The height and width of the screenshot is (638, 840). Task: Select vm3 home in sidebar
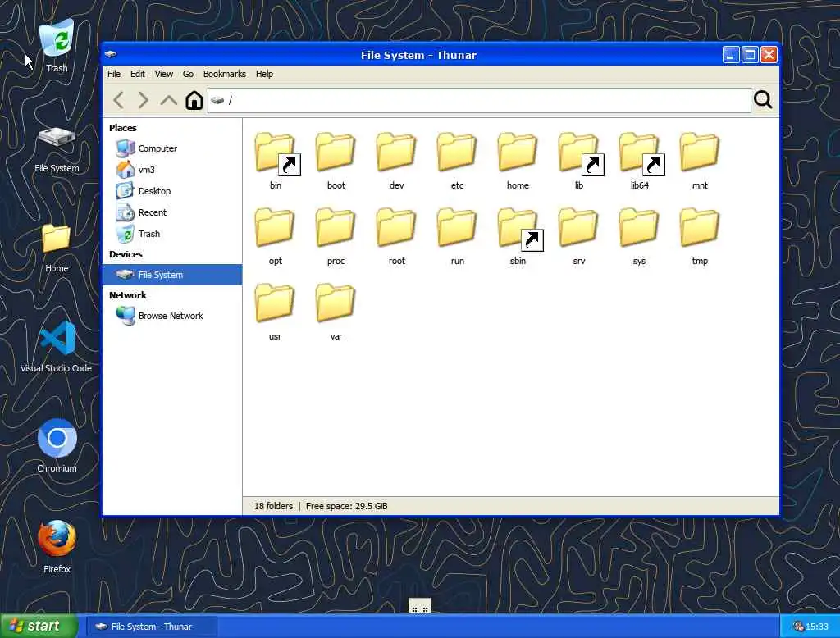(172, 170)
